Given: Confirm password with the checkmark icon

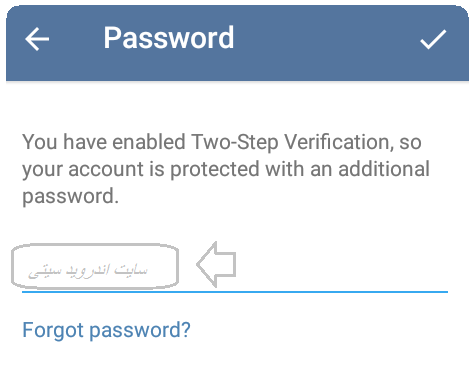Looking at the screenshot, I should coord(433,39).
